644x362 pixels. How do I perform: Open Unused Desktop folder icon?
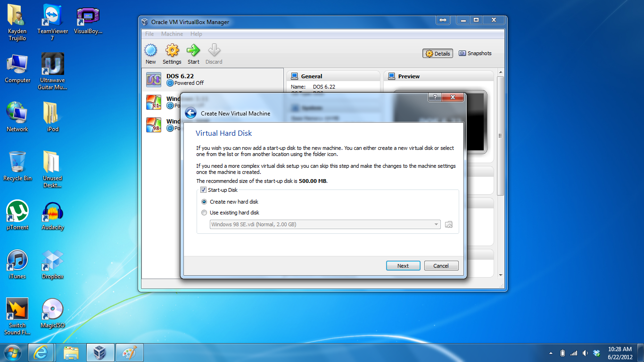(x=52, y=170)
